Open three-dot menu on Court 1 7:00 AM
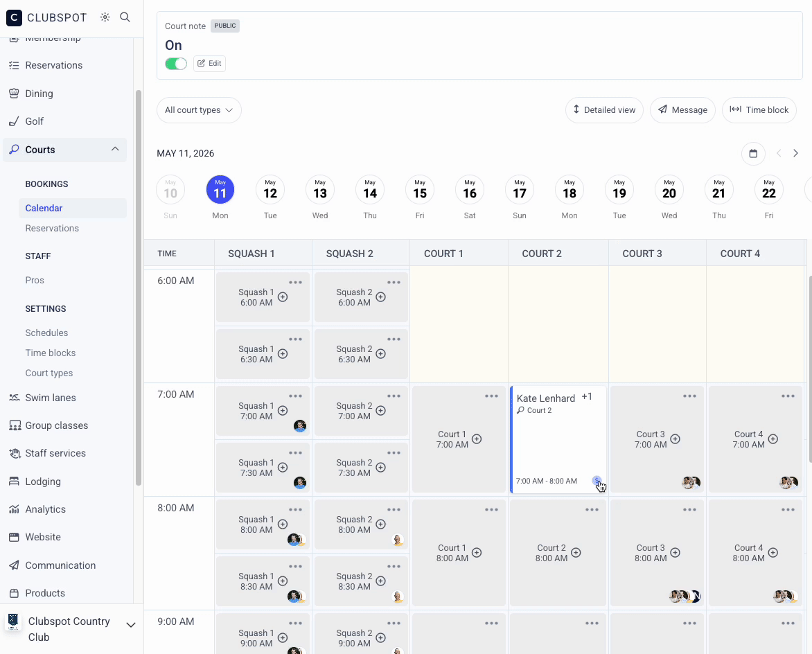Screen dimensions: 812x654 pos(491,396)
